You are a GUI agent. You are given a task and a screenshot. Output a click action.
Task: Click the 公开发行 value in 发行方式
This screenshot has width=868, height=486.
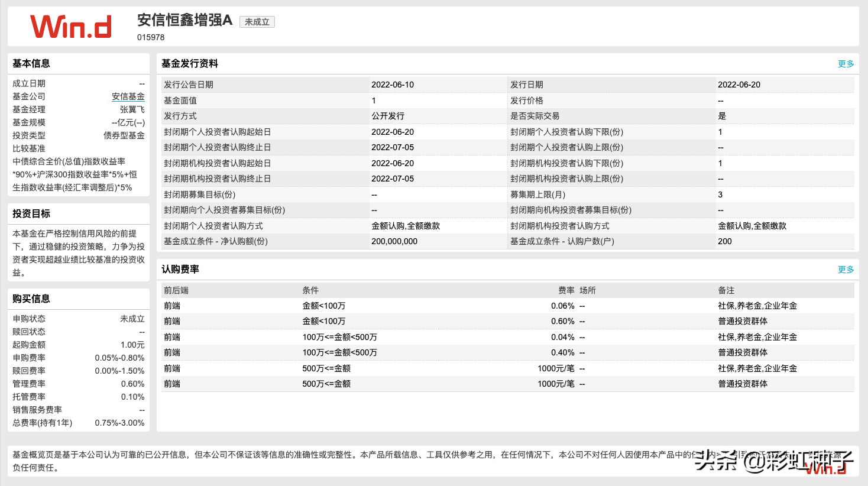tap(387, 116)
